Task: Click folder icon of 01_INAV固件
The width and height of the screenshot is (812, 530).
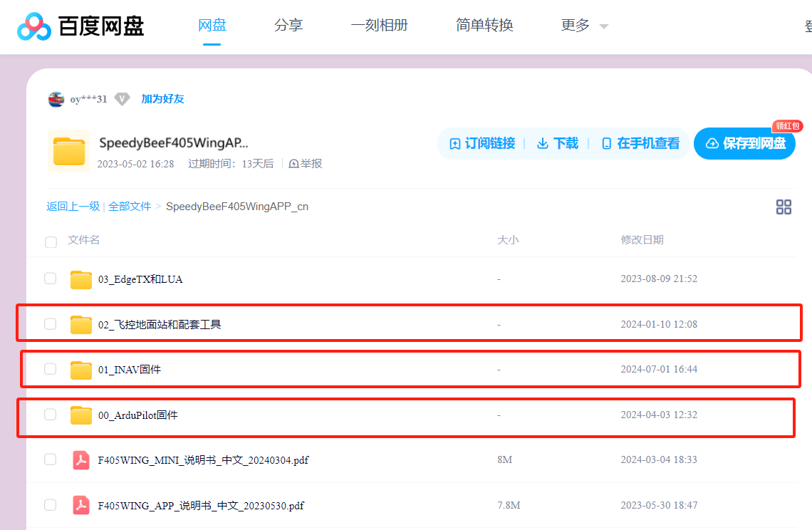Action: click(x=80, y=370)
